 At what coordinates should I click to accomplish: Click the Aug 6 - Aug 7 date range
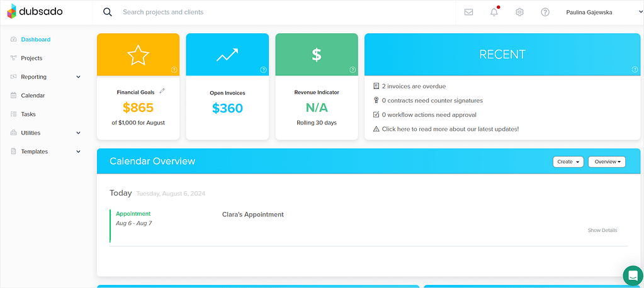[x=133, y=223]
